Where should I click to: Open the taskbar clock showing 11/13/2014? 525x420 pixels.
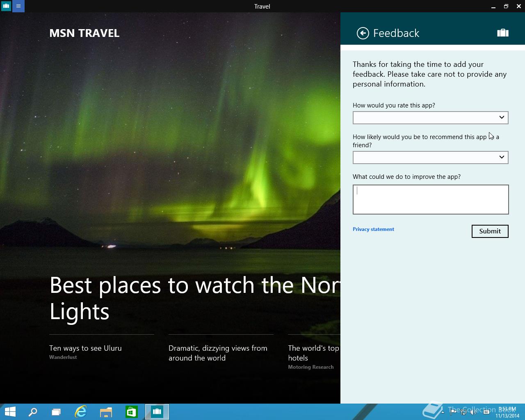pos(507,412)
